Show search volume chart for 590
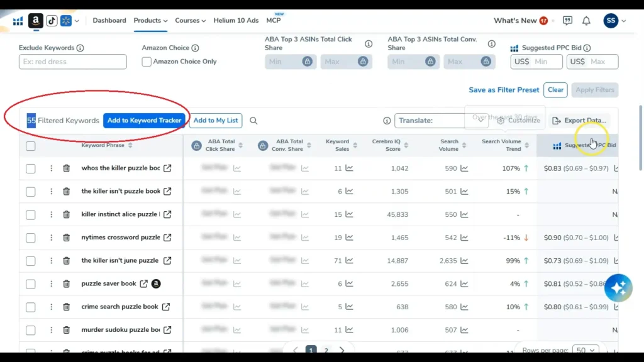Screen dimensions: 644x362 pyautogui.click(x=464, y=168)
